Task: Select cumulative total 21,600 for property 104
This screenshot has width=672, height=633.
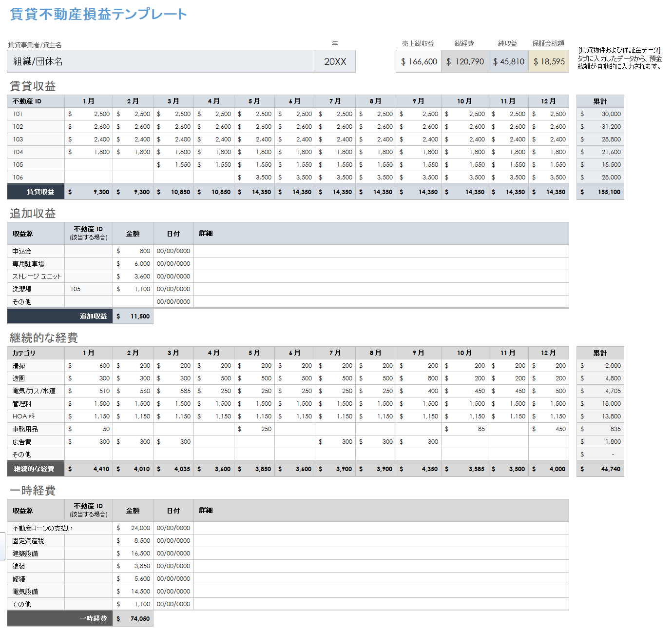Action: click(x=600, y=152)
